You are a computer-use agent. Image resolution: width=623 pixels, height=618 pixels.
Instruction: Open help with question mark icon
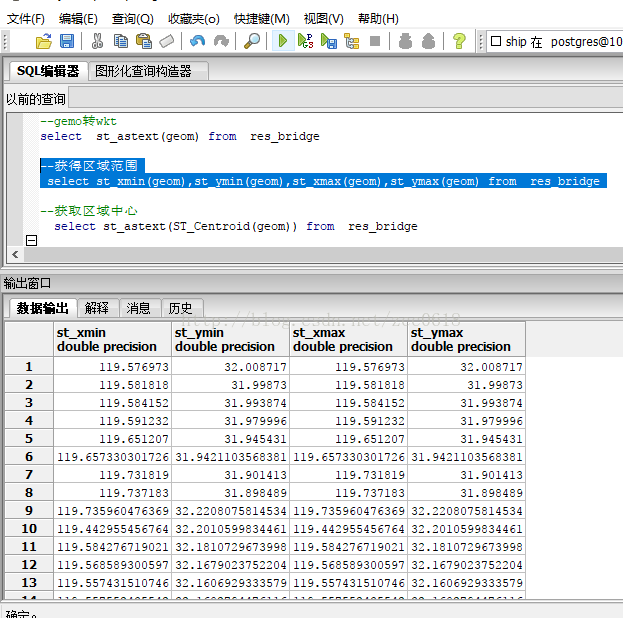tap(459, 41)
